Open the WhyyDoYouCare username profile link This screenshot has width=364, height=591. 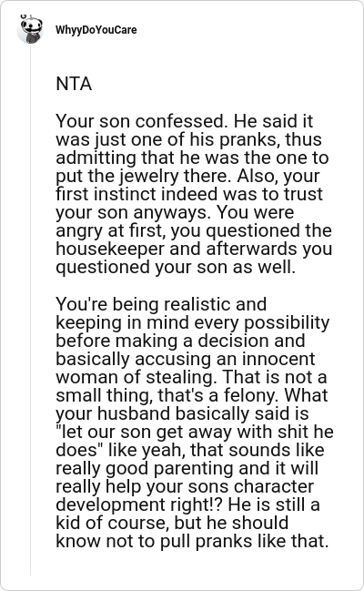click(96, 30)
